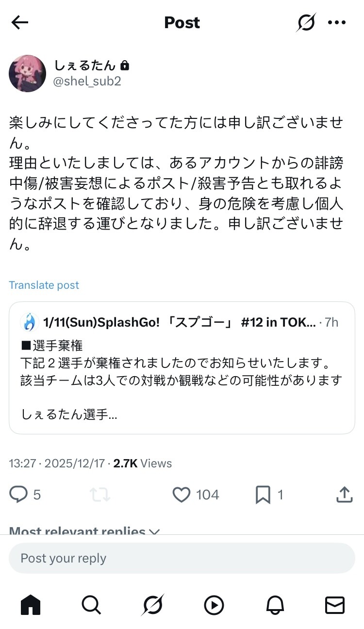Open the Notifications bell tab

pyautogui.click(x=274, y=605)
